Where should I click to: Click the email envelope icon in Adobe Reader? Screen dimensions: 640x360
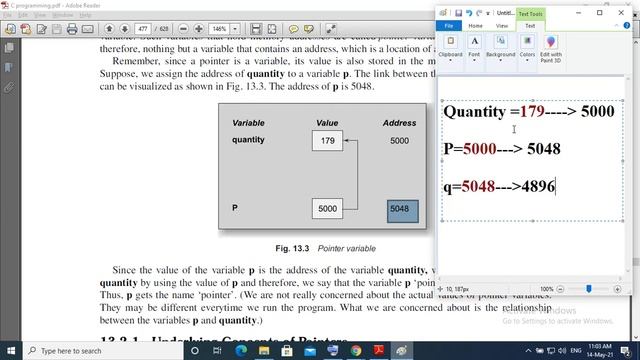(88, 29)
